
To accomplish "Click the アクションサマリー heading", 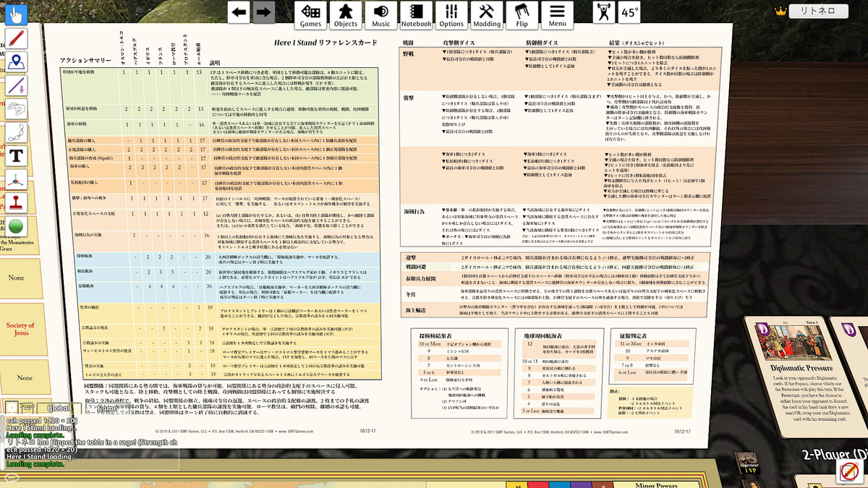I will click(x=88, y=61).
